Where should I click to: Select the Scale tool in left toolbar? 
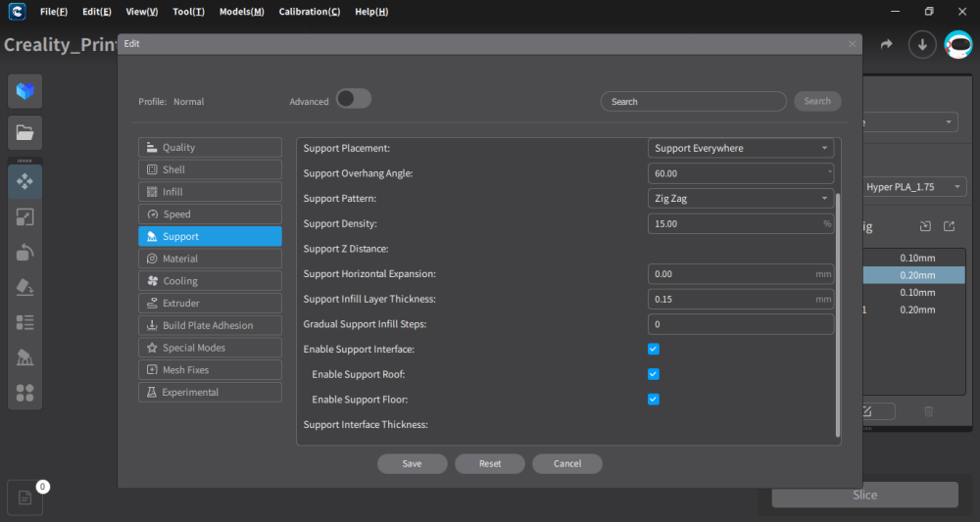point(25,217)
